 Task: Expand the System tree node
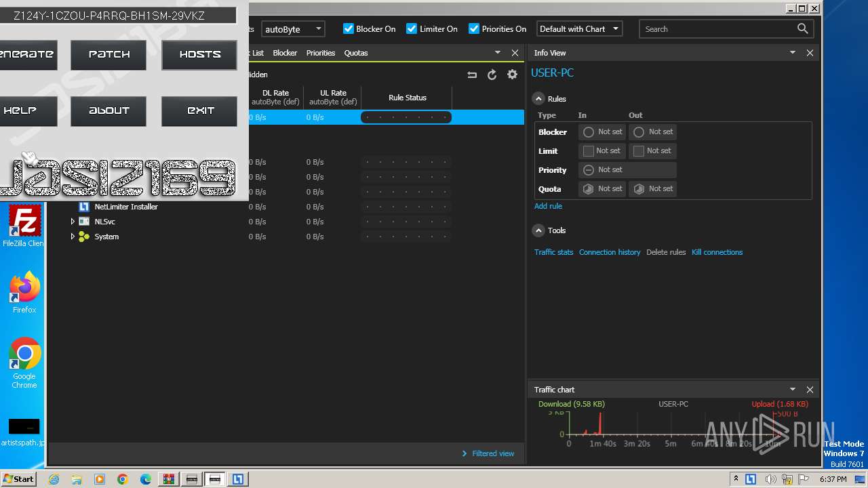[x=73, y=237]
